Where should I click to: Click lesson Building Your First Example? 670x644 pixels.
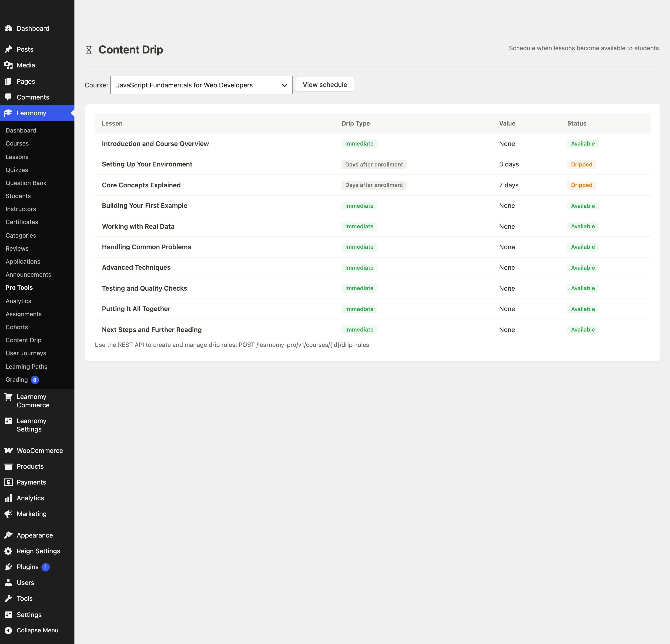click(x=145, y=206)
